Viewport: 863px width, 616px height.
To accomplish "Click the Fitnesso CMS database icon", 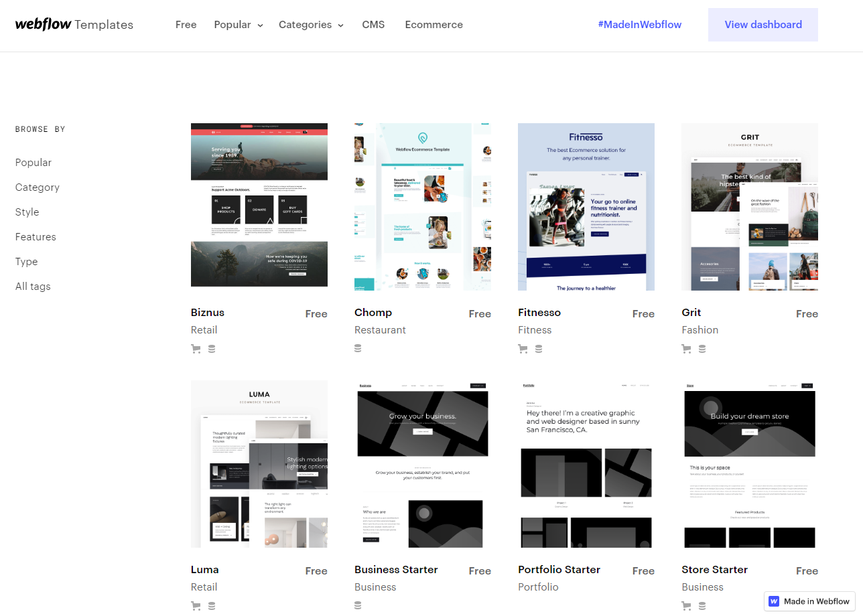I will (x=539, y=348).
